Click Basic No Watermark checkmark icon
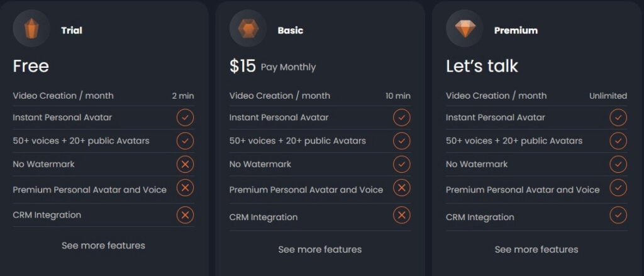Image resolution: width=644 pixels, height=276 pixels. pos(402,164)
